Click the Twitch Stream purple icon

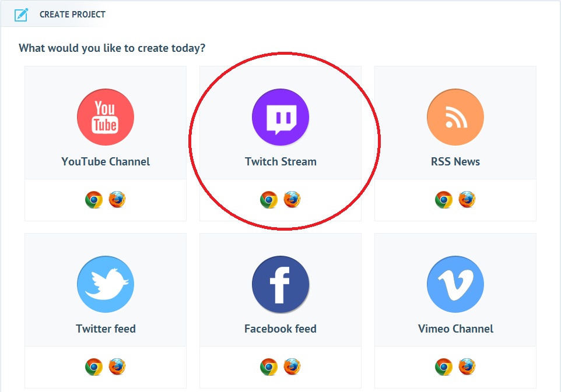280,116
